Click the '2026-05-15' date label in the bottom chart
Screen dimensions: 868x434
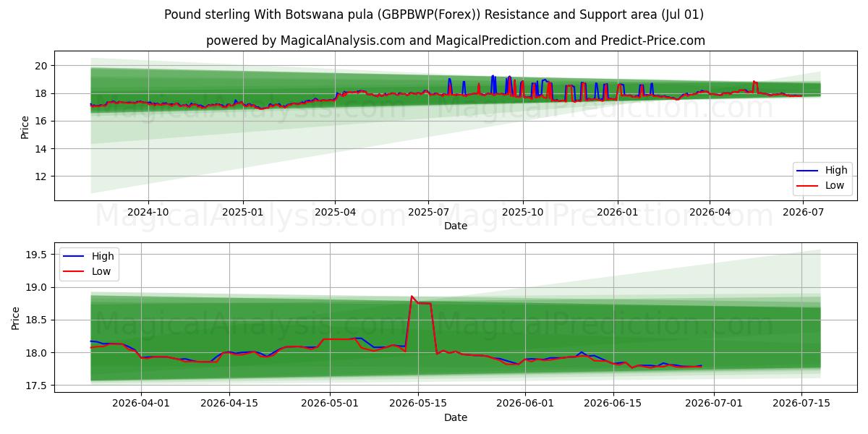[419, 403]
